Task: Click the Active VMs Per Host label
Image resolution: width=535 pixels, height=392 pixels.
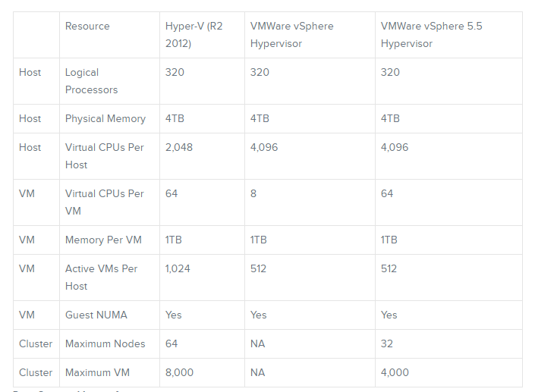Action: (102, 278)
